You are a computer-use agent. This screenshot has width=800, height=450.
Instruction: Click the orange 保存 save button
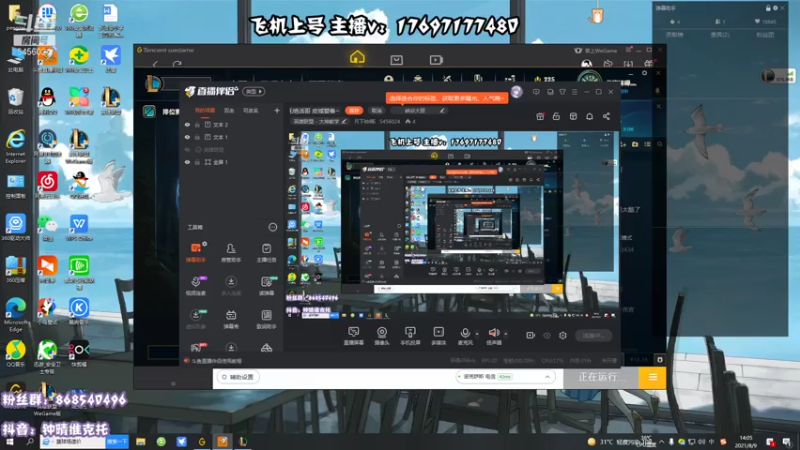pyautogui.click(x=354, y=110)
